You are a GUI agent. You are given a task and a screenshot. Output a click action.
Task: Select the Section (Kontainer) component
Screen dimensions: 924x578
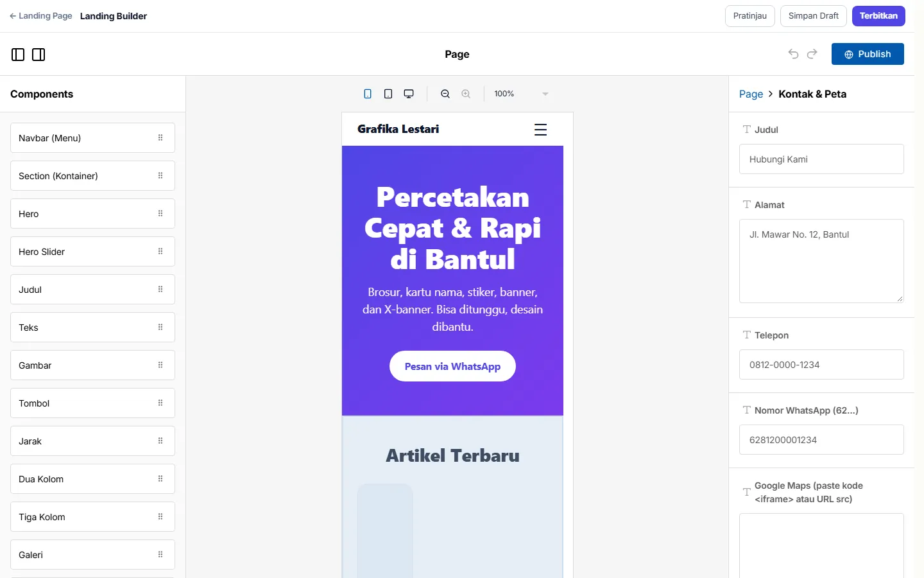92,176
